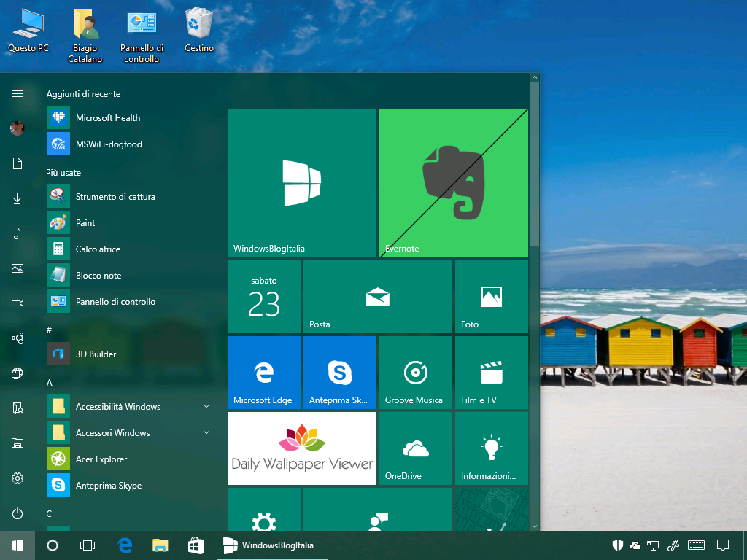
Task: Open Network globe icon in Start sidebar
Action: click(18, 373)
